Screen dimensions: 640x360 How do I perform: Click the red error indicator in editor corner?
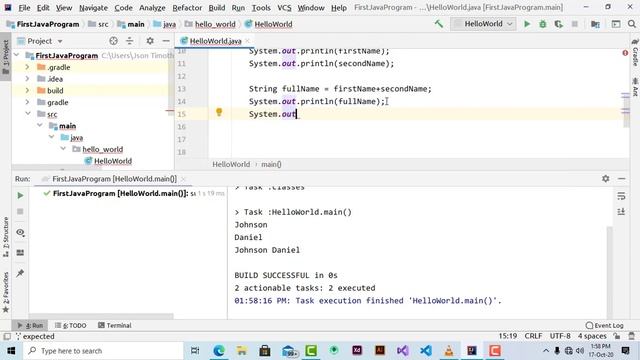(x=625, y=53)
